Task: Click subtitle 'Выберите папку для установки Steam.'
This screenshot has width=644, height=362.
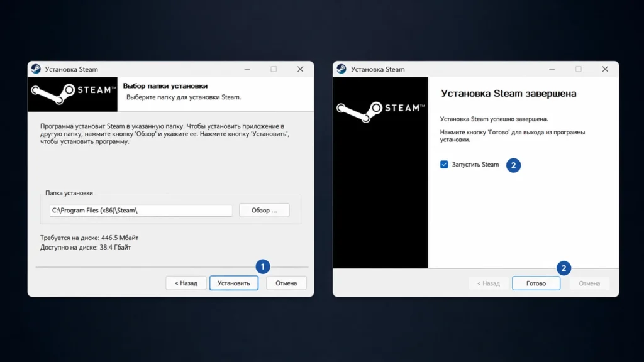Action: tap(184, 97)
